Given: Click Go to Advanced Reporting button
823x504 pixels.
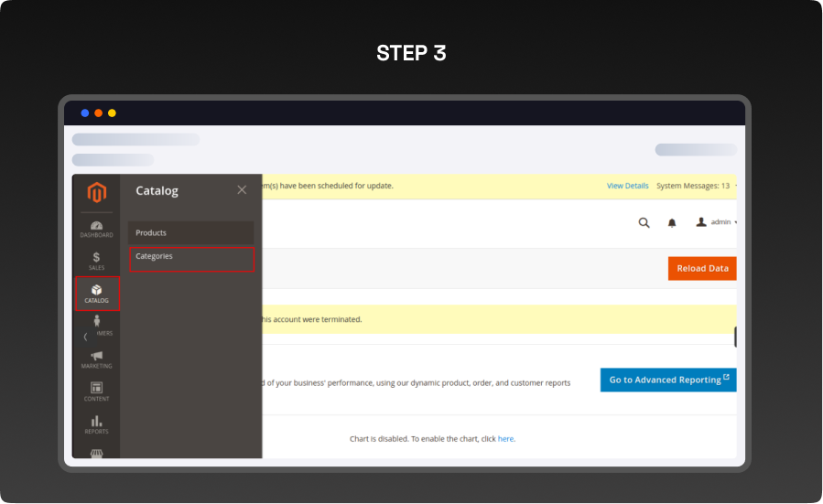Looking at the screenshot, I should point(668,380).
